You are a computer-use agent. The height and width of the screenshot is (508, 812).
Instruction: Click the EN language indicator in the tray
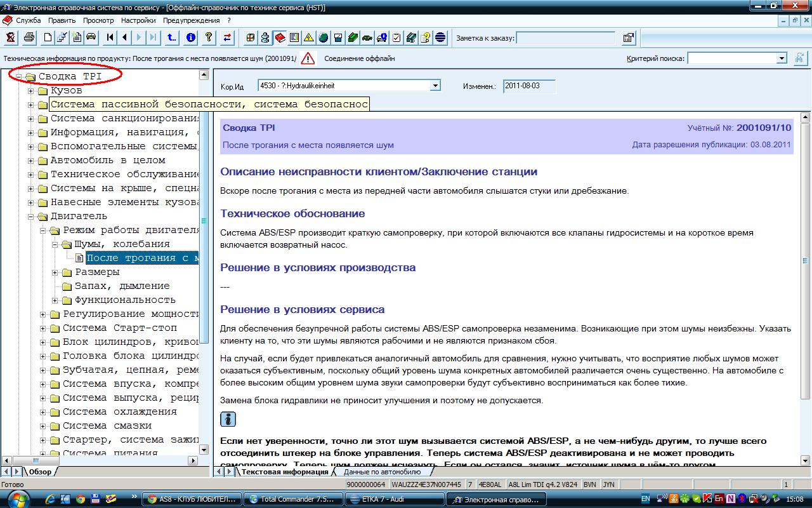(645, 499)
